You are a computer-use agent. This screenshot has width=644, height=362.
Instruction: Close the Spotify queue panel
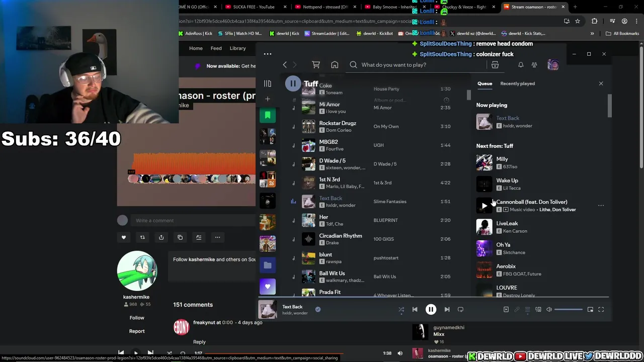click(601, 83)
